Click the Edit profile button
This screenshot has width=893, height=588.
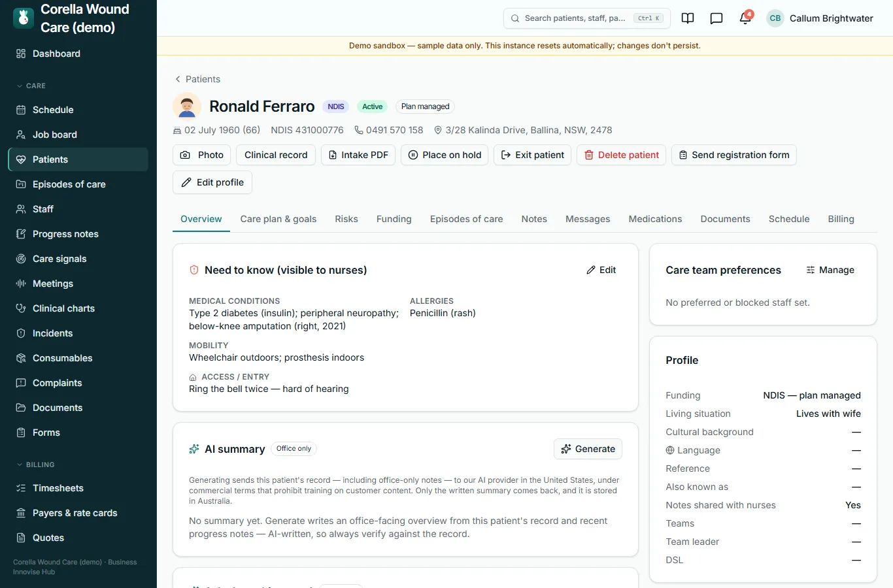pos(212,182)
